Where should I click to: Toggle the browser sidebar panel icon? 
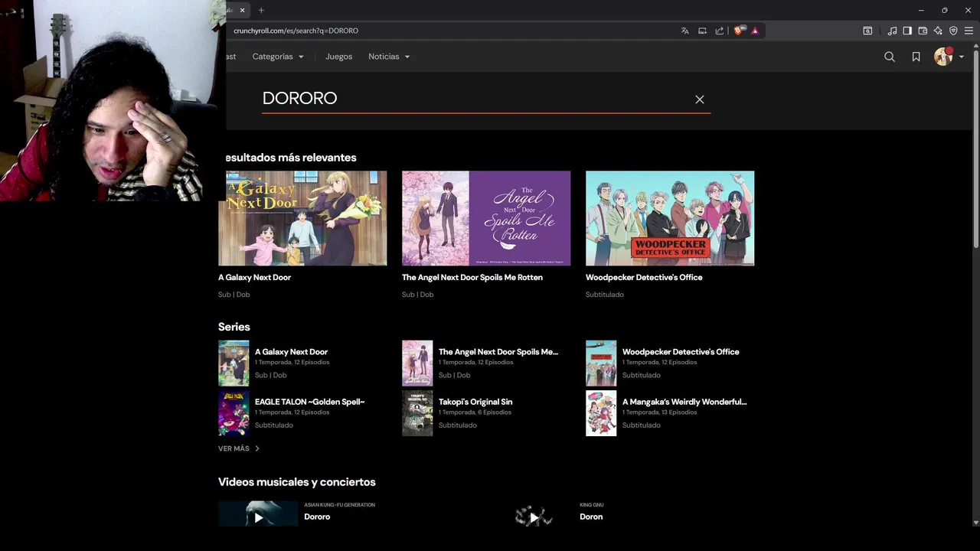(x=907, y=31)
